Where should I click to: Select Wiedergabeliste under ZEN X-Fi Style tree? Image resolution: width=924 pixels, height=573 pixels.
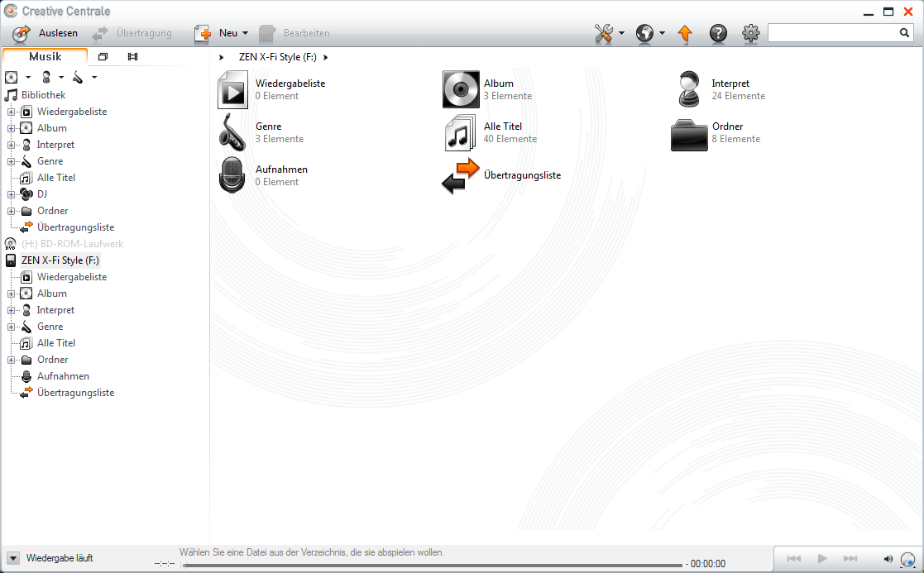pyautogui.click(x=72, y=277)
